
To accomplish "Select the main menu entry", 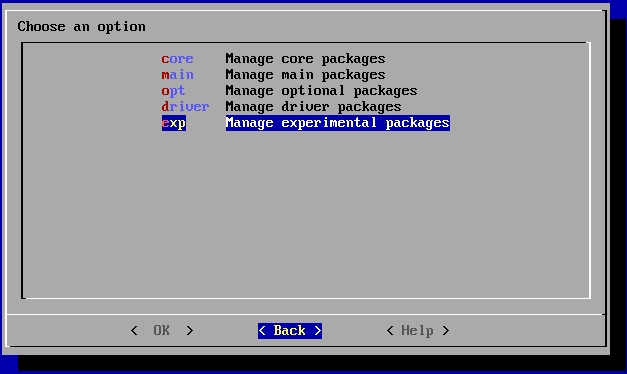I will pos(178,75).
